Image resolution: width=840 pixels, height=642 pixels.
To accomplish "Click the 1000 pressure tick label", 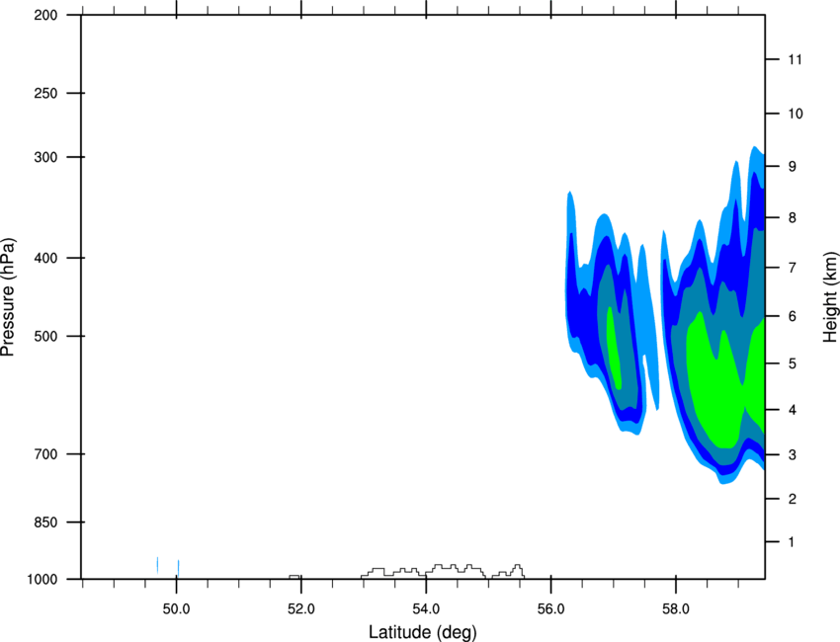I will pyautogui.click(x=42, y=580).
